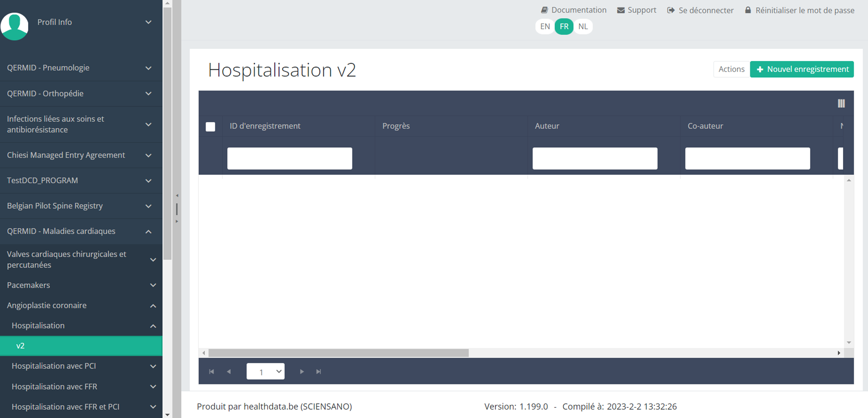Switch language to EN
868x418 pixels.
point(545,27)
